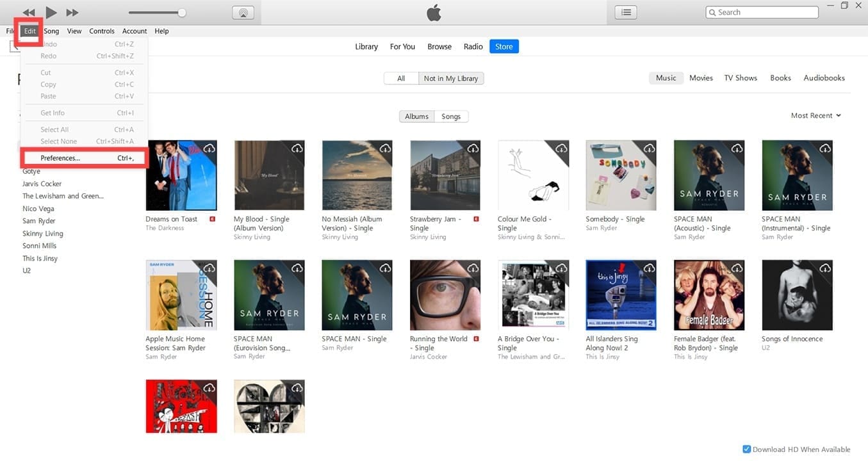Select the Audiobooks category

824,77
